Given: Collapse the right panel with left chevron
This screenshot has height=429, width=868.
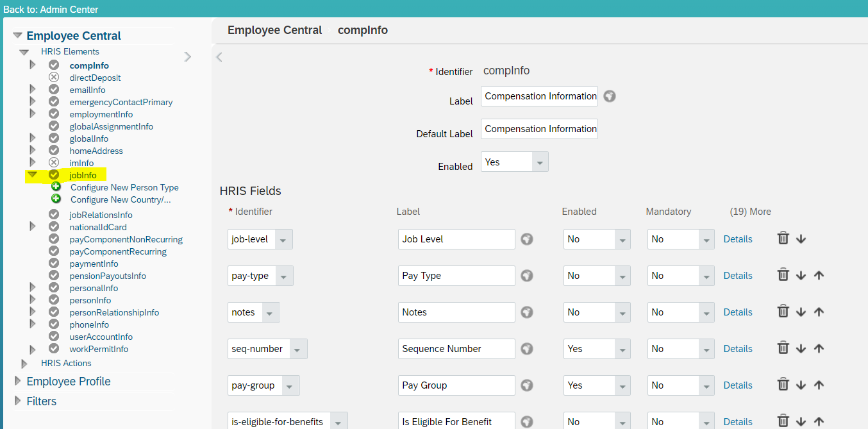Looking at the screenshot, I should 219,56.
